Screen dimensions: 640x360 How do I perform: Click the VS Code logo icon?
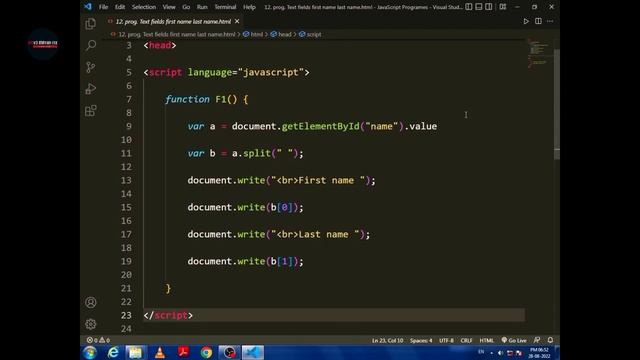click(x=88, y=7)
